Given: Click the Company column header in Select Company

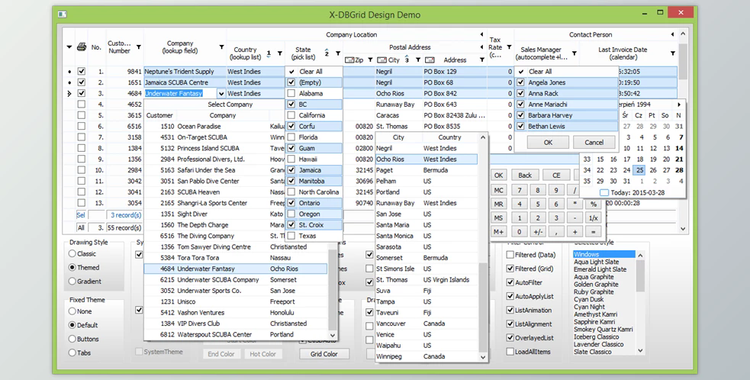Looking at the screenshot, I should [222, 115].
